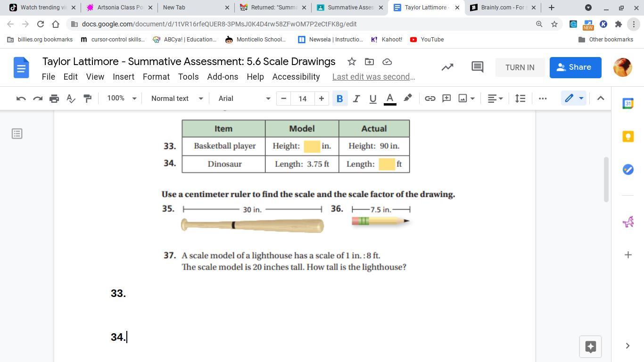
Task: Show more toolbar options
Action: 543,99
